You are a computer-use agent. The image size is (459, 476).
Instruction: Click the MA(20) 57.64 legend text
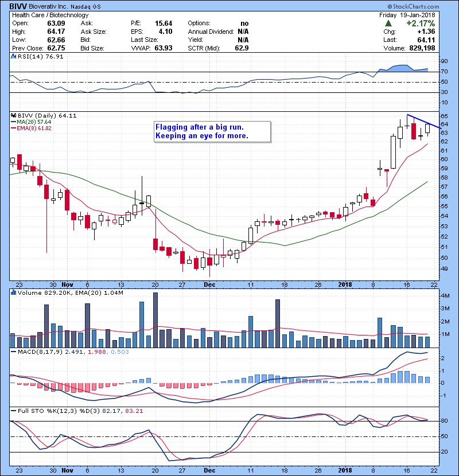(x=34, y=122)
